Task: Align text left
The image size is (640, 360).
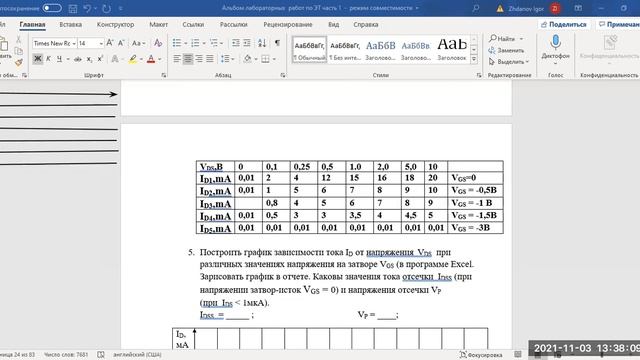Action: pyautogui.click(x=177, y=59)
